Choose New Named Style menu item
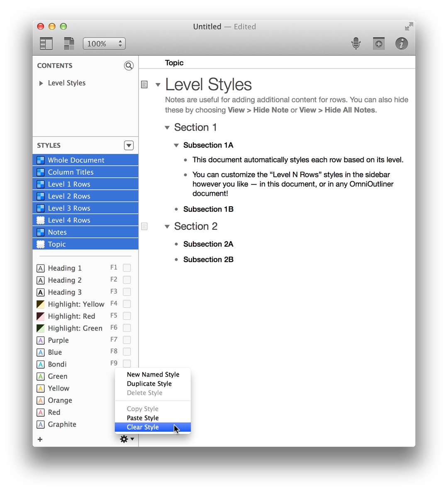Viewport: 448px width, 492px height. click(x=153, y=375)
